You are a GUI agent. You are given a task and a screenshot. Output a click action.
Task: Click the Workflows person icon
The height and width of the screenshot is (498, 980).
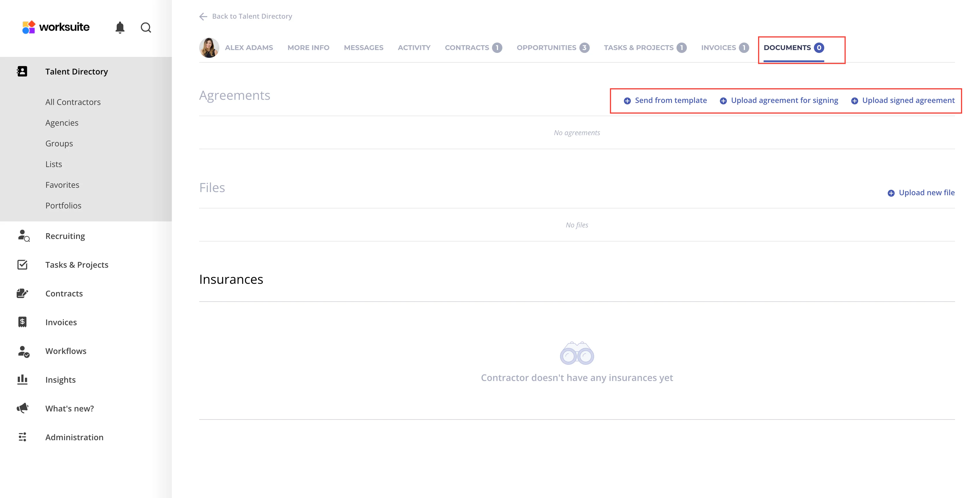pos(23,351)
